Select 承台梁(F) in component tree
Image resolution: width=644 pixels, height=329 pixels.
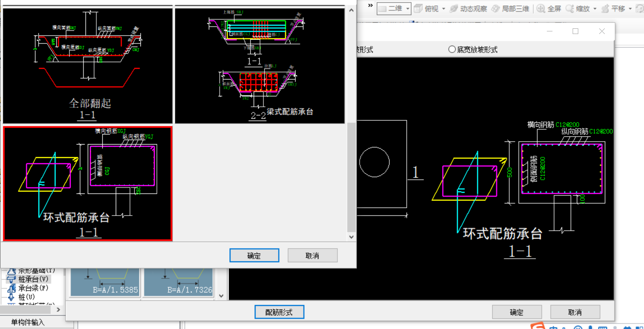33,288
